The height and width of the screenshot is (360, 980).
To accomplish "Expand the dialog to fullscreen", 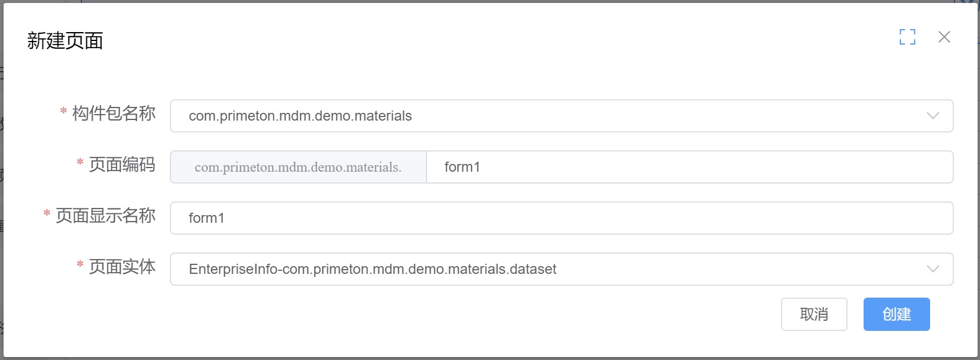I will [907, 37].
